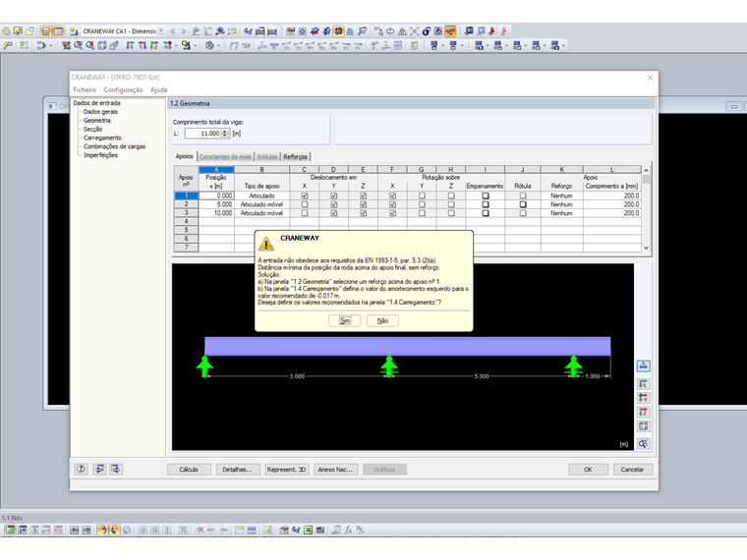
Task: Open dropdown arrow after the -X view icon
Action: [176, 46]
